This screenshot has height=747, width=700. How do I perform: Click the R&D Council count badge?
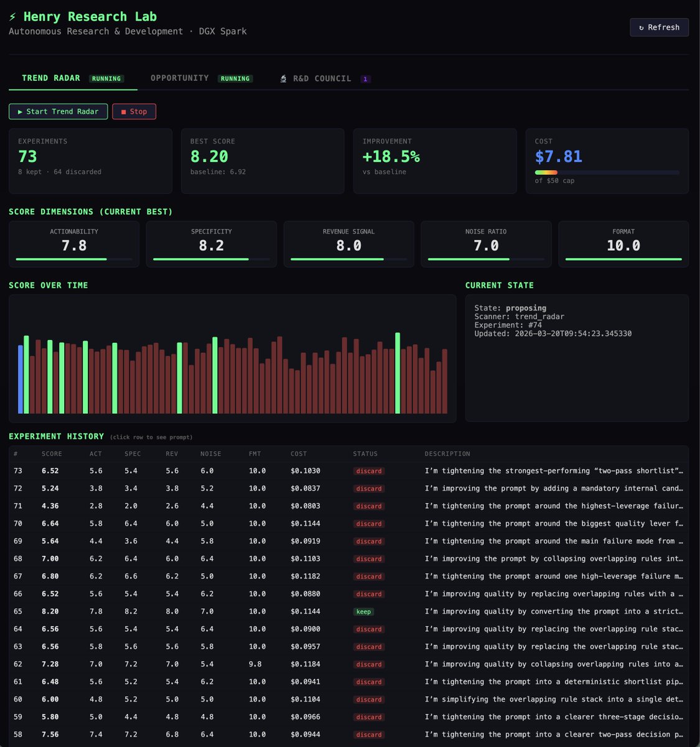coord(365,79)
